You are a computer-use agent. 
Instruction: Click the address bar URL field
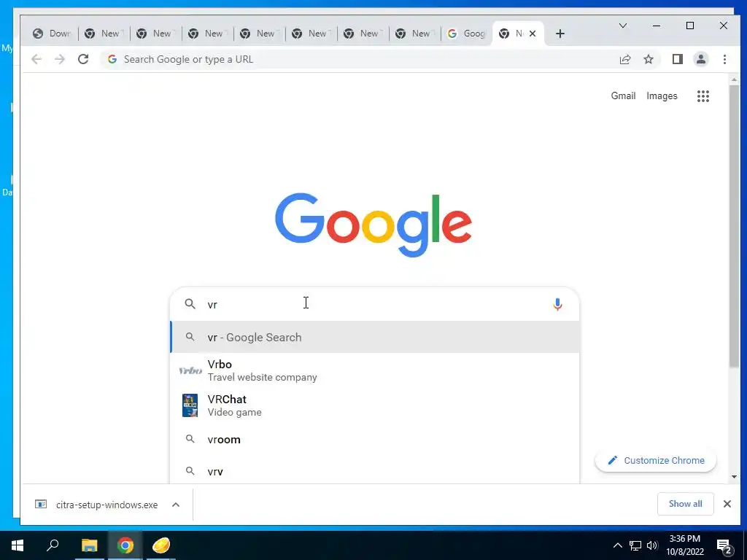[357, 59]
